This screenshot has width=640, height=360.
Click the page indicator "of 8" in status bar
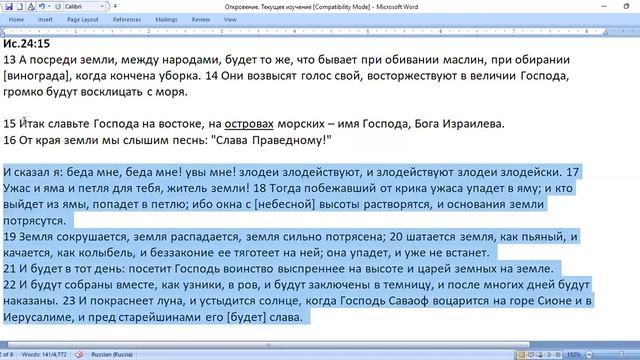pyautogui.click(x=7, y=355)
